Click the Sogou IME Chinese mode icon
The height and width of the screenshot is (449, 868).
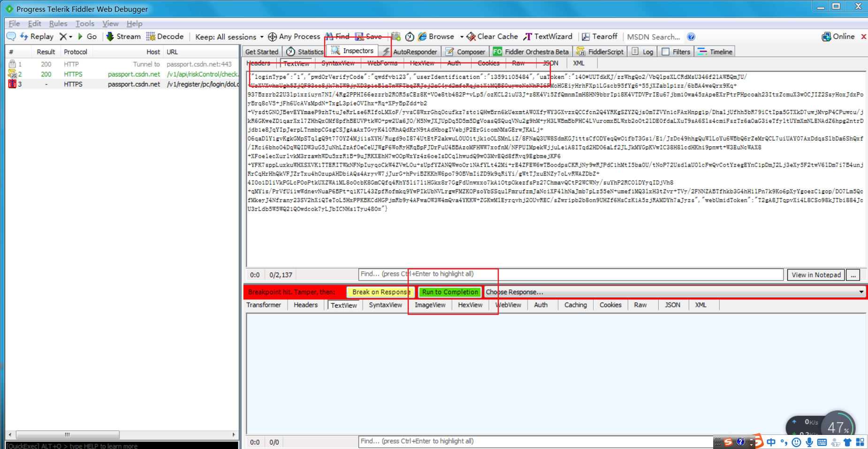tap(771, 442)
